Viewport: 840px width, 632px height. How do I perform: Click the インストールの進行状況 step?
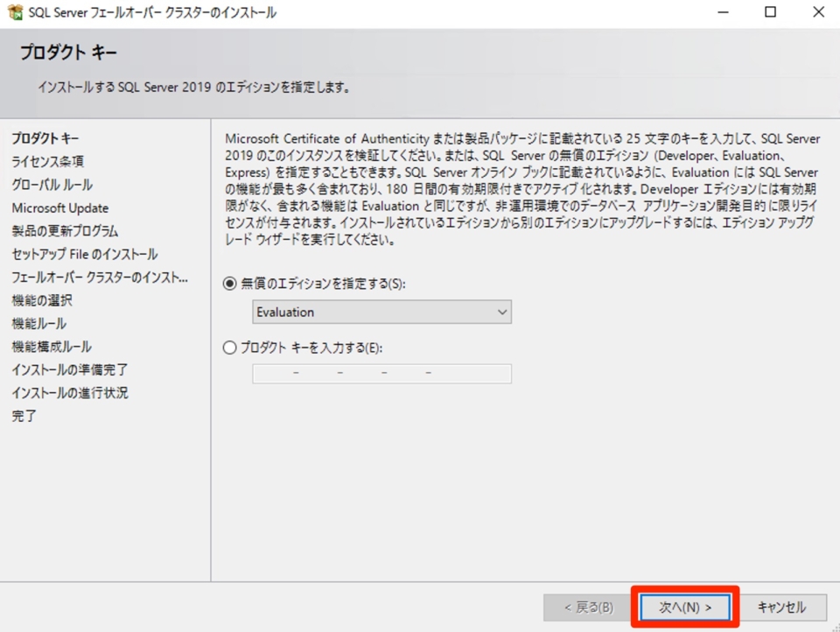click(70, 392)
